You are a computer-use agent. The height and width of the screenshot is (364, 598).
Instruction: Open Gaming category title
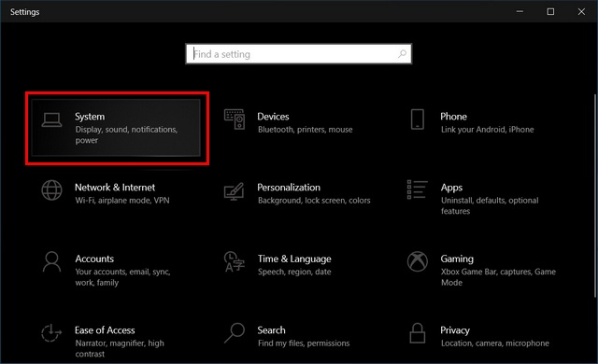pyautogui.click(x=457, y=259)
